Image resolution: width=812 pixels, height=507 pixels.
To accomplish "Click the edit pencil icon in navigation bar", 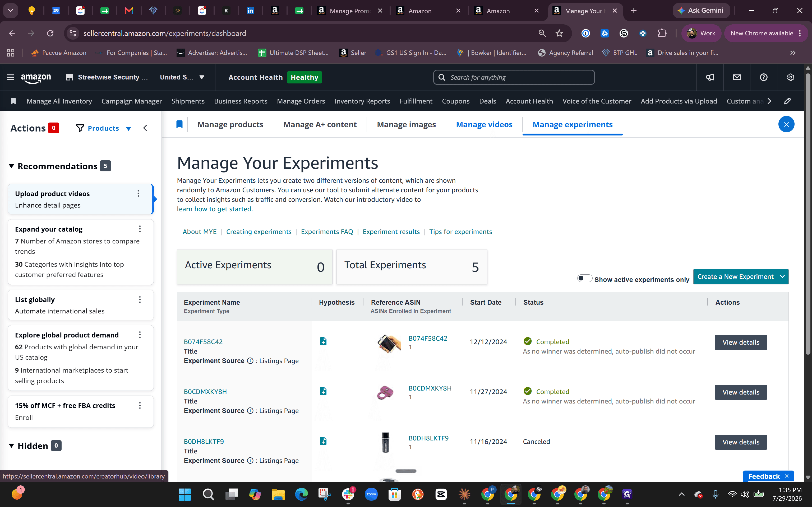I will pyautogui.click(x=787, y=101).
